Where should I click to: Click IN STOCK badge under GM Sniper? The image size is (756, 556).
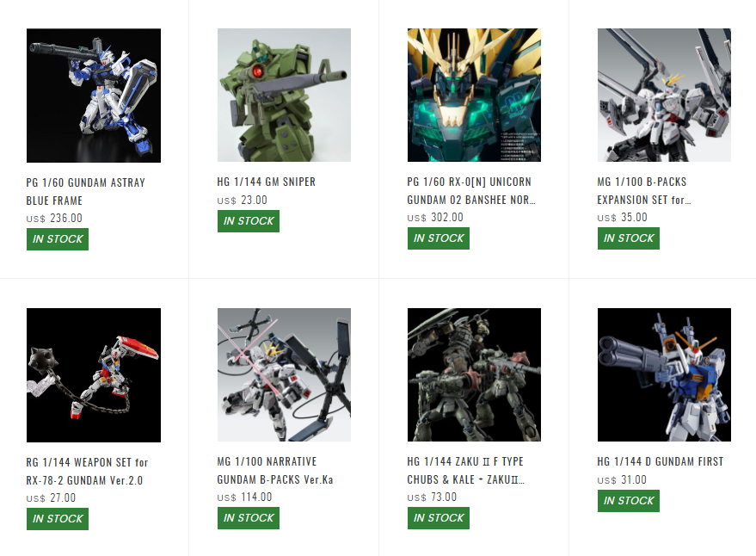249,221
